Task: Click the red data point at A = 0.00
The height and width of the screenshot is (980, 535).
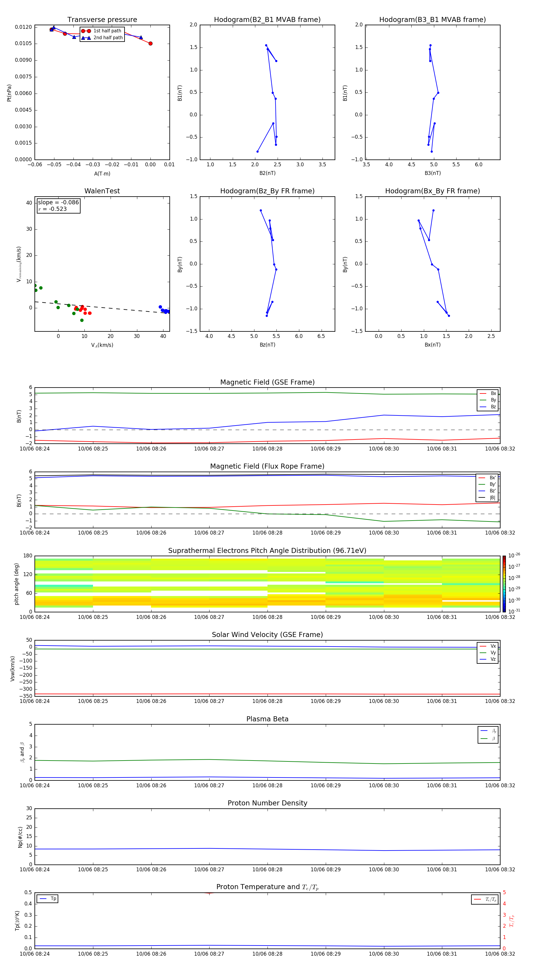Action: 150,43
